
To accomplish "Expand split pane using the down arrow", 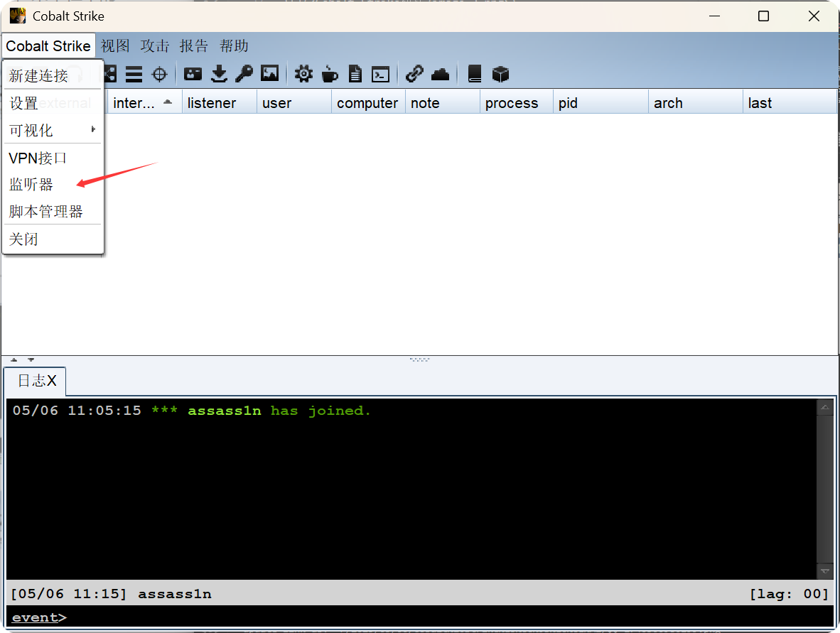I will click(x=31, y=360).
